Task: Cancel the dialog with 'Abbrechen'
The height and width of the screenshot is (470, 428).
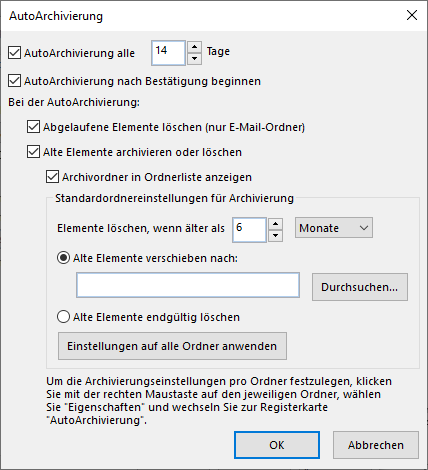Action: point(376,445)
